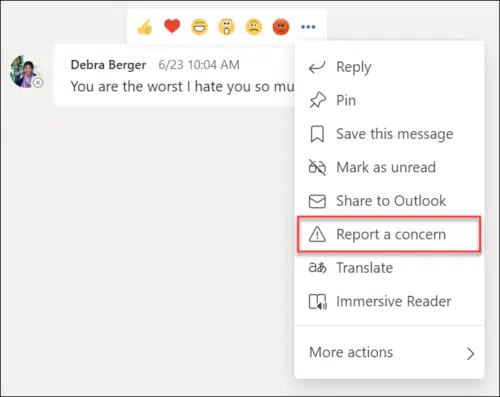Choose Save this message

tap(389, 134)
